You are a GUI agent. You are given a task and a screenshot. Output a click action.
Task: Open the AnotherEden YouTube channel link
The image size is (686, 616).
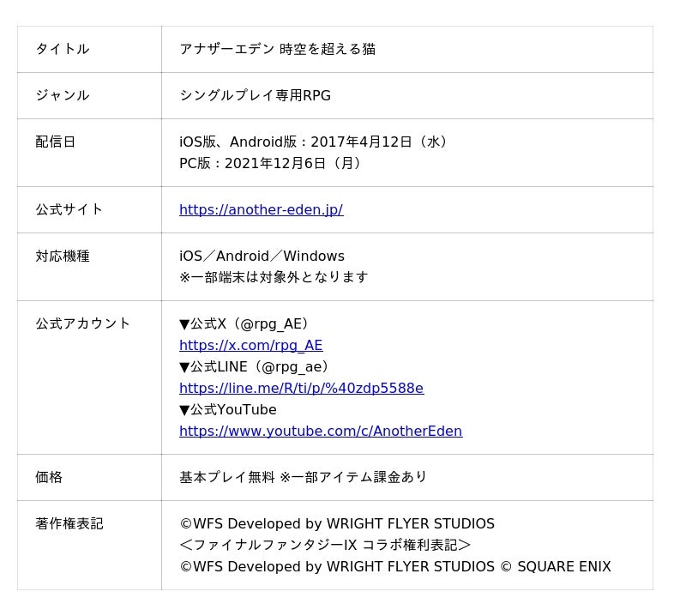tap(320, 431)
